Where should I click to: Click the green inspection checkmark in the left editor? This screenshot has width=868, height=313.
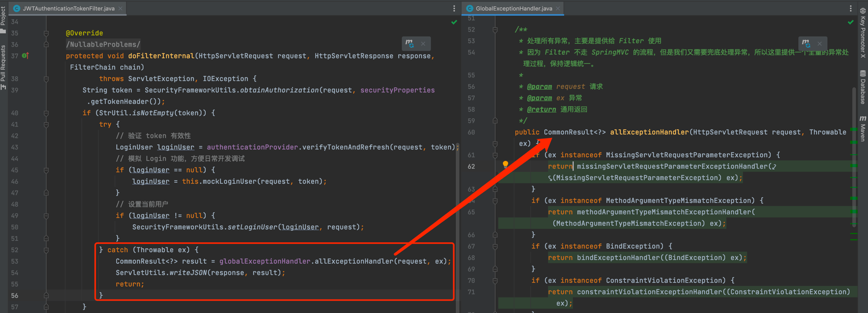point(454,22)
